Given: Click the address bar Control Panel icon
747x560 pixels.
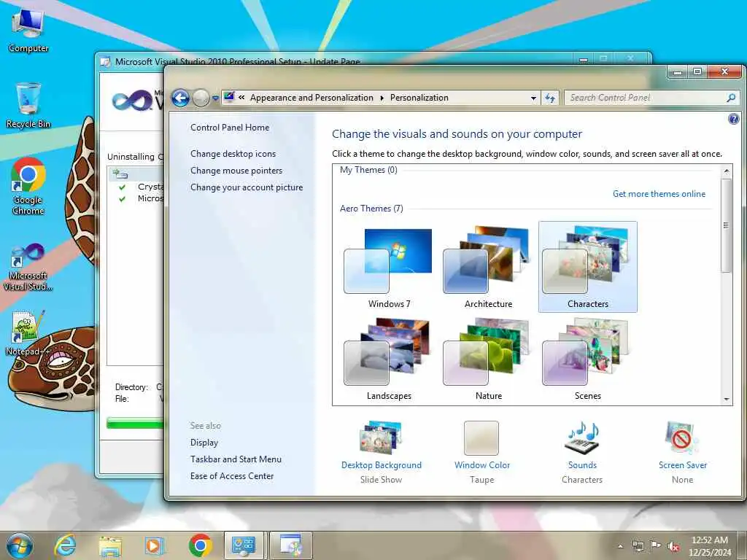Looking at the screenshot, I should tap(229, 97).
